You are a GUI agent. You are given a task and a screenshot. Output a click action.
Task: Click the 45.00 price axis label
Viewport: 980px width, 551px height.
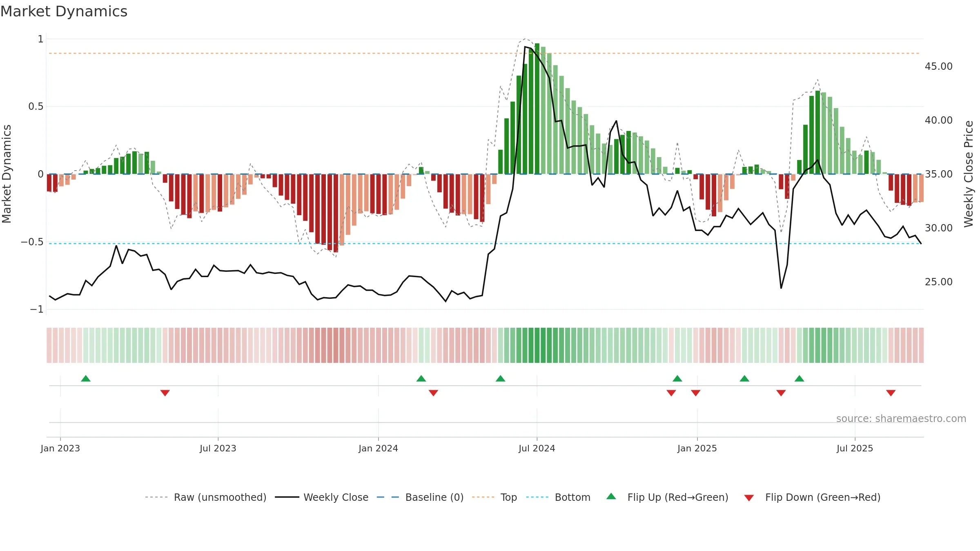click(939, 66)
